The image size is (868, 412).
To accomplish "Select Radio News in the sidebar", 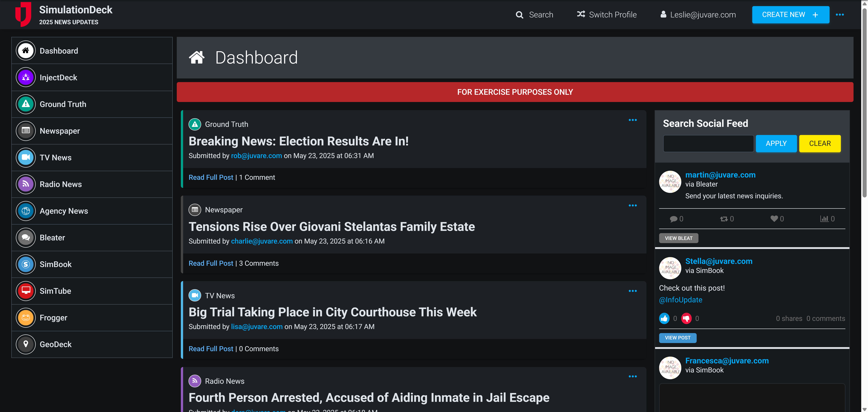I will tap(61, 184).
